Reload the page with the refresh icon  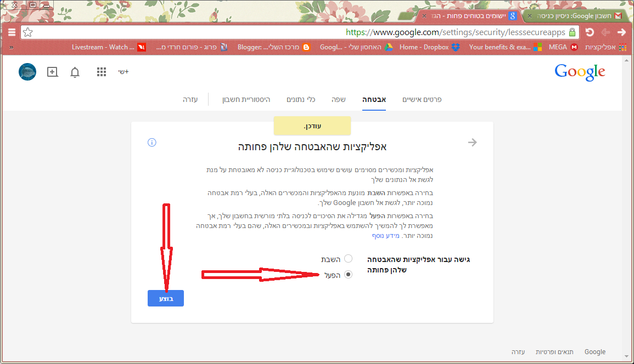[590, 32]
